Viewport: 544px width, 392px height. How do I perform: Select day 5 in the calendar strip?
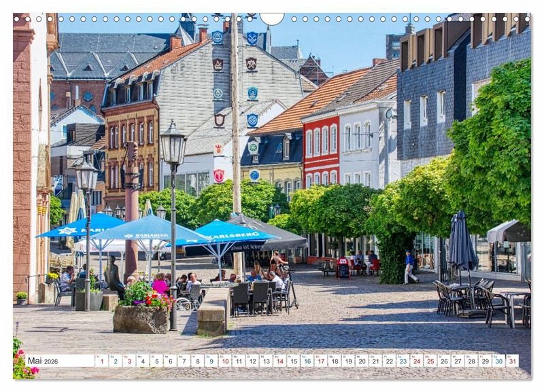tap(156, 361)
